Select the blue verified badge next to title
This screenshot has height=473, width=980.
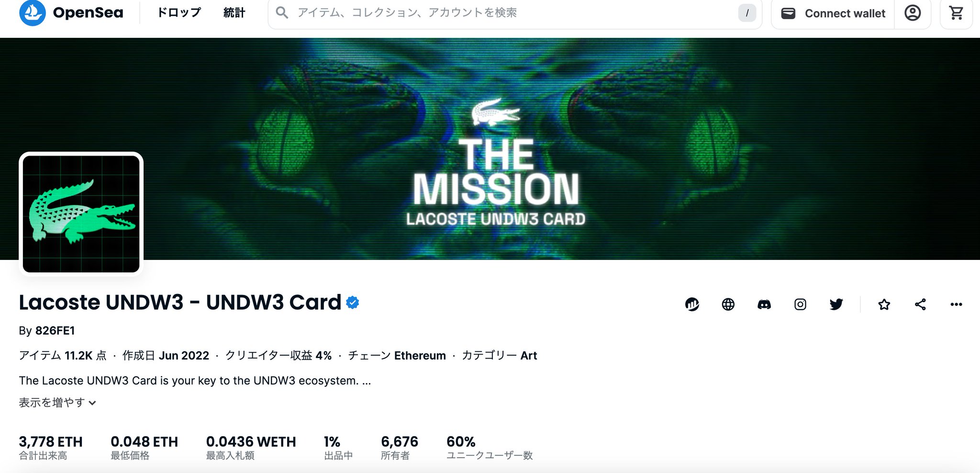click(x=353, y=303)
